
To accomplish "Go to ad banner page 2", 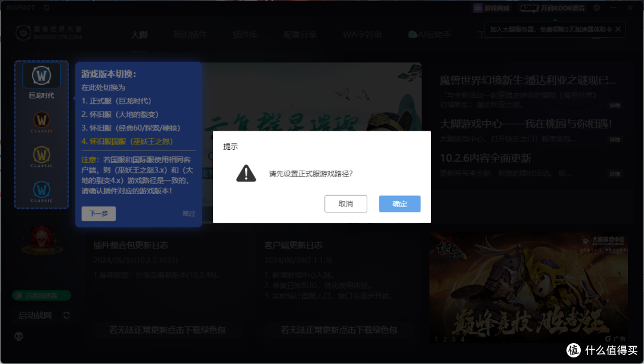I will [445, 340].
